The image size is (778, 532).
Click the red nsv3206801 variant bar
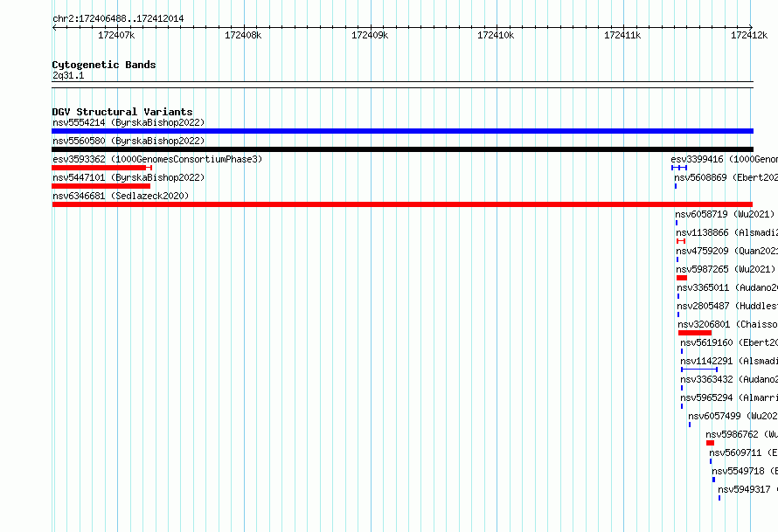pos(695,333)
